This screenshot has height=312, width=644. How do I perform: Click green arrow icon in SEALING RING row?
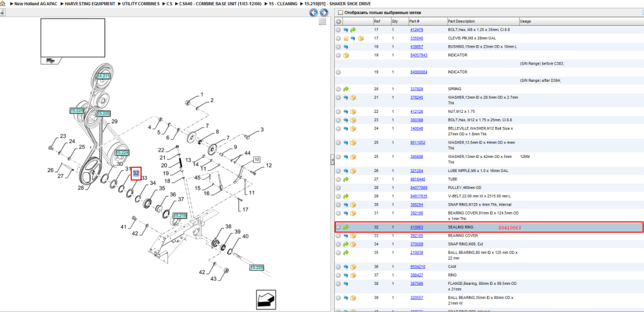click(x=346, y=227)
